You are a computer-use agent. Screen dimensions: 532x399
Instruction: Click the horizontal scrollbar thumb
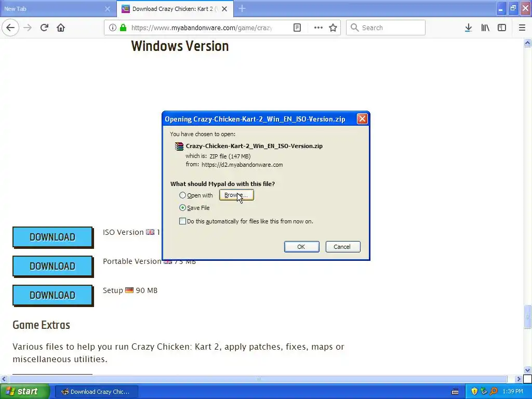pyautogui.click(x=258, y=379)
